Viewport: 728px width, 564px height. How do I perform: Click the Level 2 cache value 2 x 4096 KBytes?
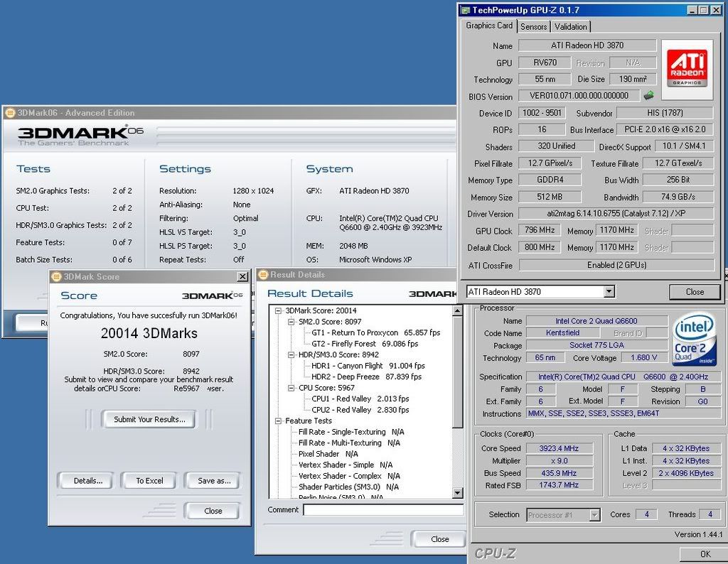686,473
